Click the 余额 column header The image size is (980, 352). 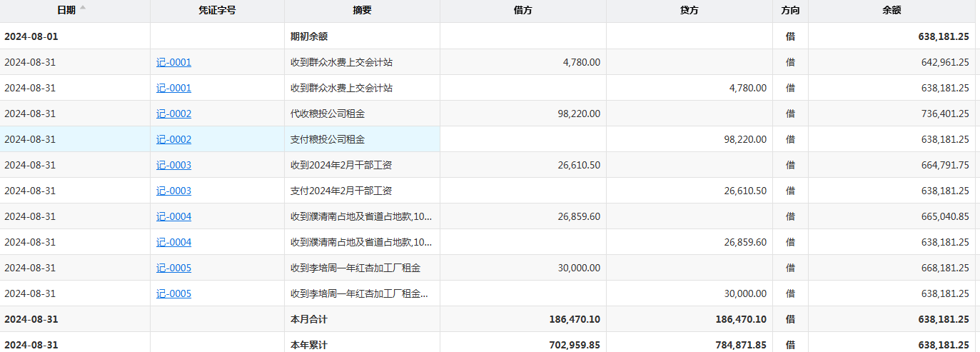pos(891,11)
